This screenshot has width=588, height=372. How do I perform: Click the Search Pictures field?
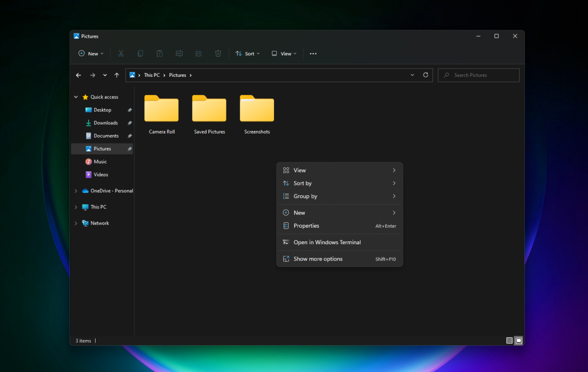[478, 75]
